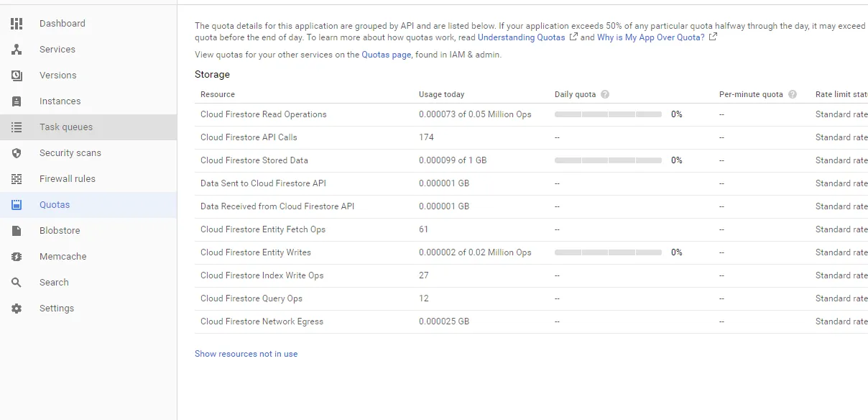Viewport: 868px width, 420px height.
Task: Open Task queues from the sidebar
Action: pyautogui.click(x=66, y=127)
